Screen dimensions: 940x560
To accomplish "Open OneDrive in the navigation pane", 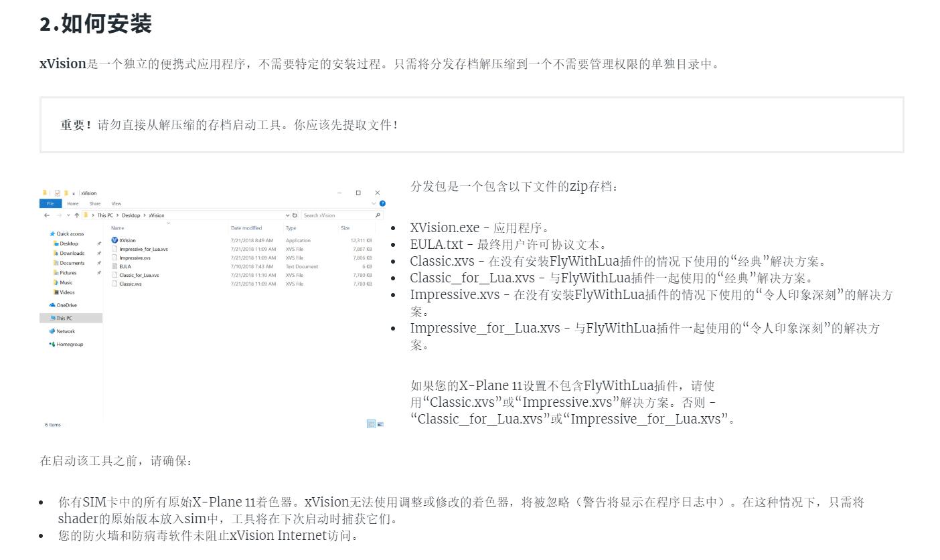I will [x=64, y=305].
